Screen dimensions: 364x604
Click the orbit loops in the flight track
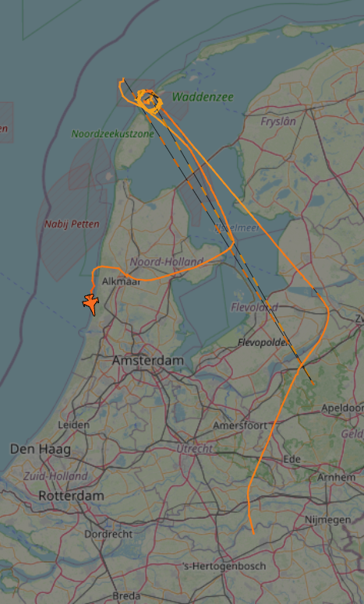point(148,101)
